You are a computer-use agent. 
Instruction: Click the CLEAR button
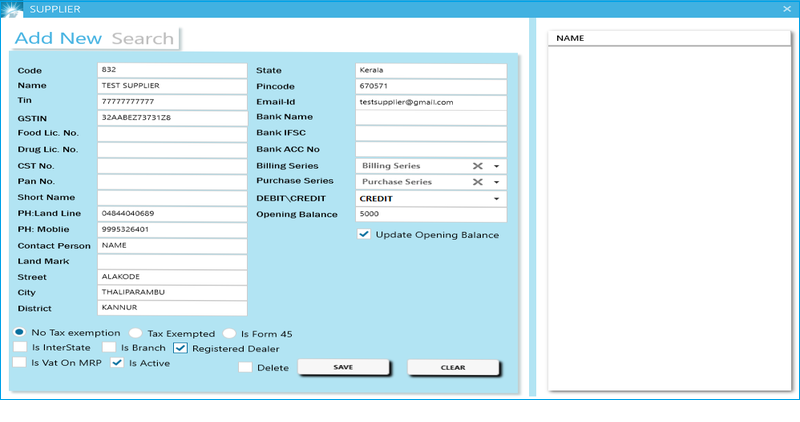(x=453, y=367)
